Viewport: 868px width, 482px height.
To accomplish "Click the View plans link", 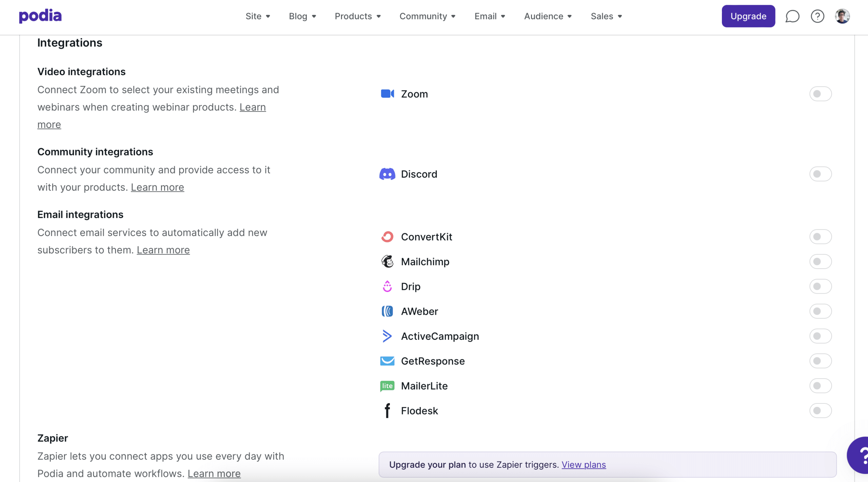I will pos(584,465).
